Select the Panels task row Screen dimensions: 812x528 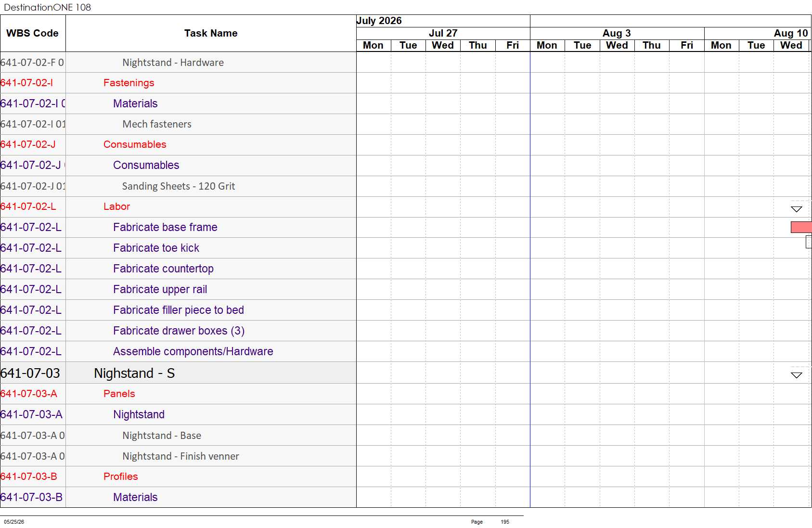click(x=178, y=394)
